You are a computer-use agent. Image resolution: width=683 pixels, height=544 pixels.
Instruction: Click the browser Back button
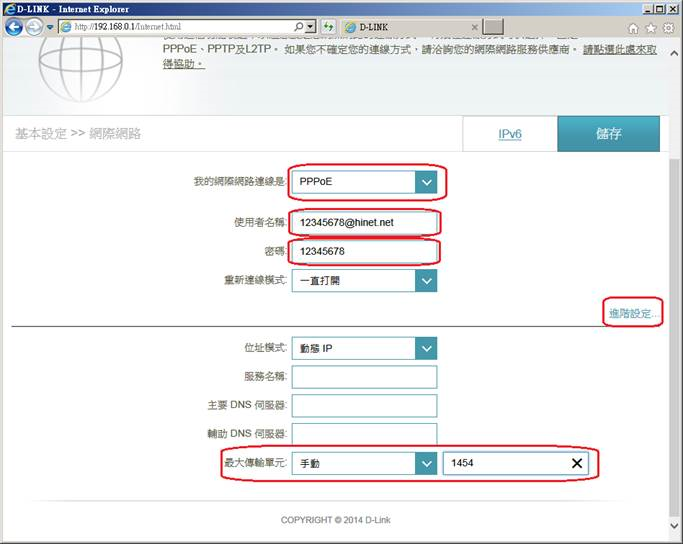coord(14,27)
